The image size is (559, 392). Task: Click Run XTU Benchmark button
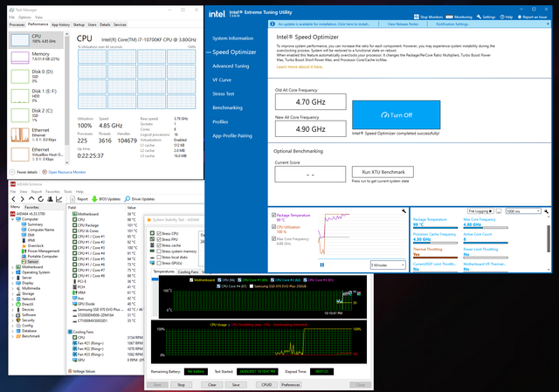[x=383, y=172]
